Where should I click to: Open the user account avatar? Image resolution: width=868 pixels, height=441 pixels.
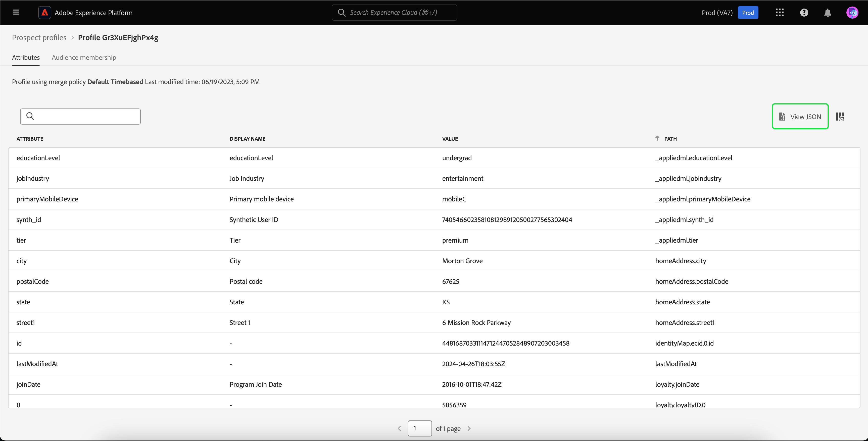(852, 13)
